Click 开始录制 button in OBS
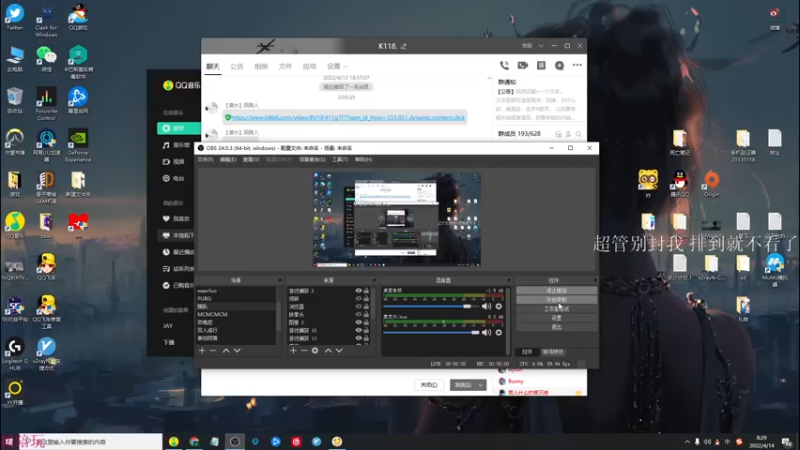 tap(556, 299)
